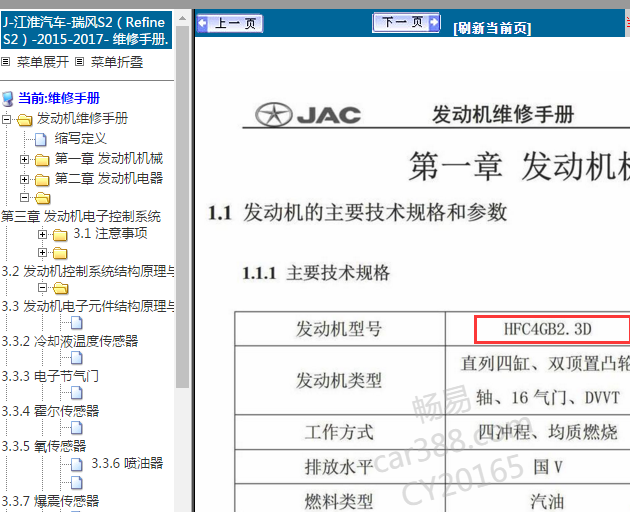Click the page icon for 缩写定义

point(41,139)
